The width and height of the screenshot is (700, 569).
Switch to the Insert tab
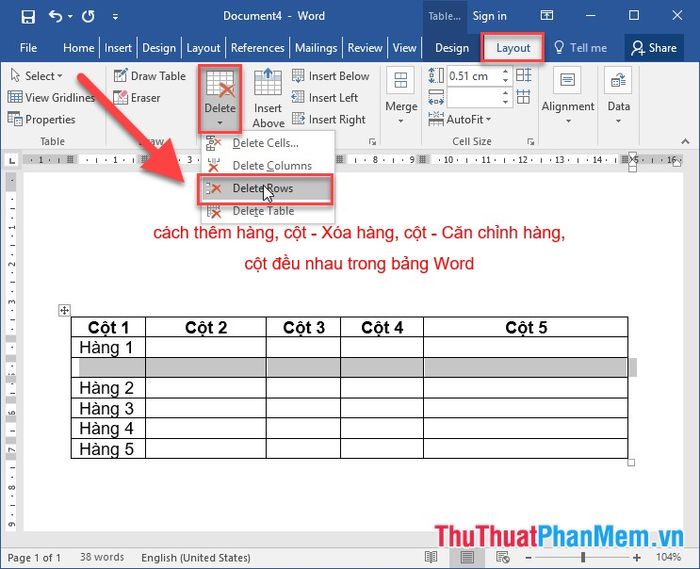tap(118, 48)
